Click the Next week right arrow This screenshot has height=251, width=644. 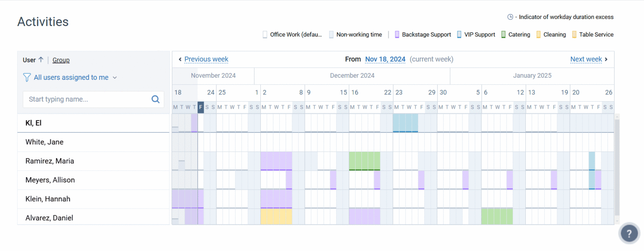[606, 59]
